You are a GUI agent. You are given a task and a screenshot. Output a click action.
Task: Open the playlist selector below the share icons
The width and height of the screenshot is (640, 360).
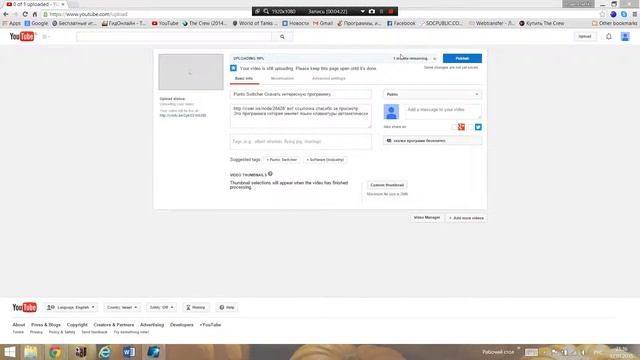point(432,140)
